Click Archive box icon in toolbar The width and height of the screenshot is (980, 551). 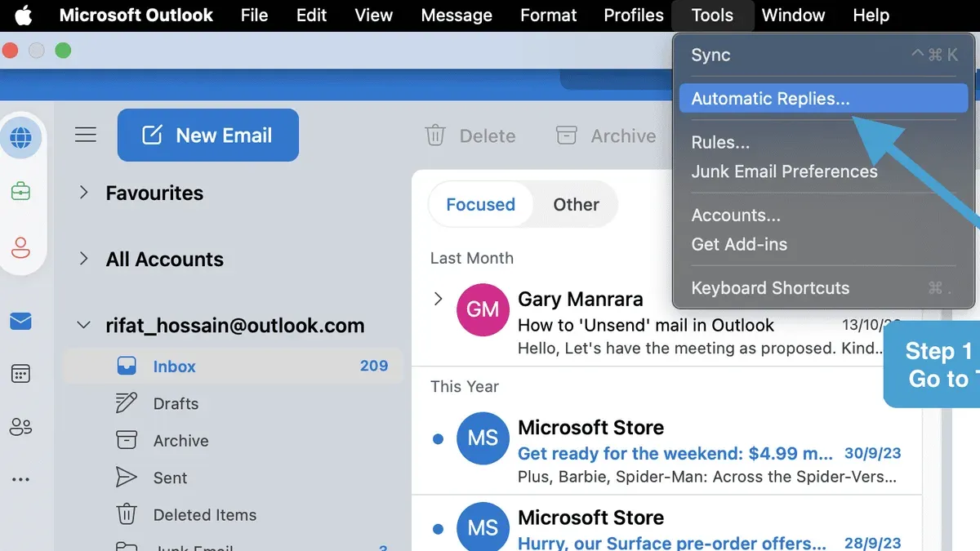pos(566,136)
